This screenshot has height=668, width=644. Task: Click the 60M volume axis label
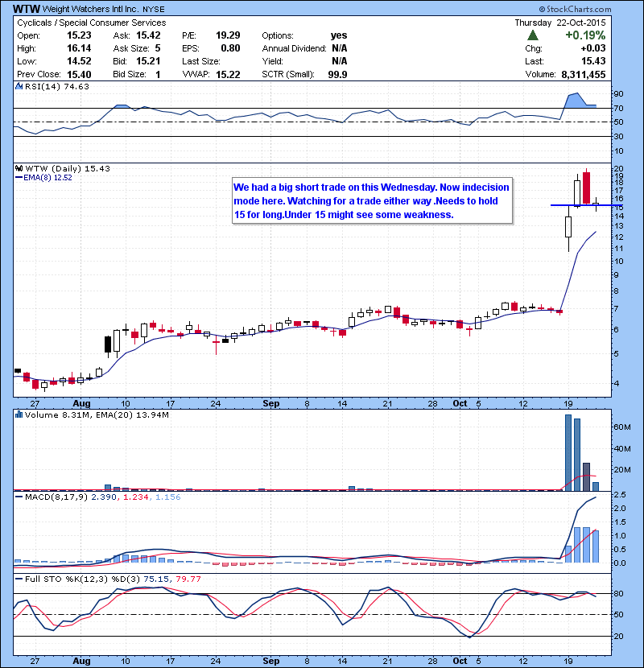622,427
